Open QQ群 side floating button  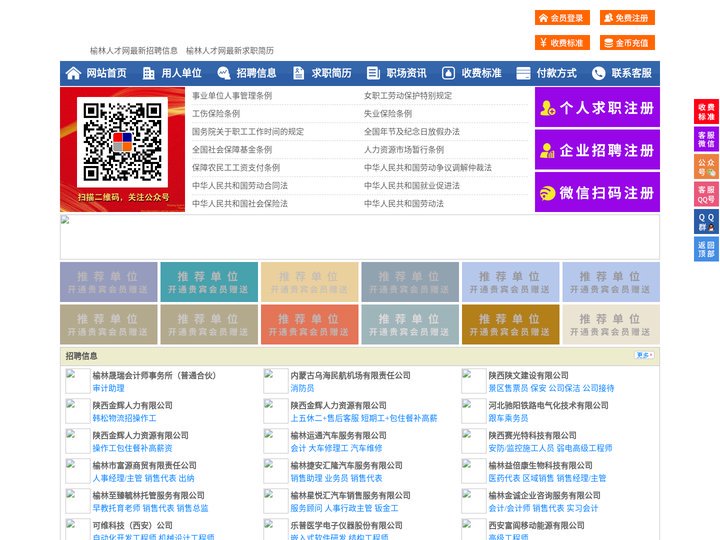(x=706, y=222)
